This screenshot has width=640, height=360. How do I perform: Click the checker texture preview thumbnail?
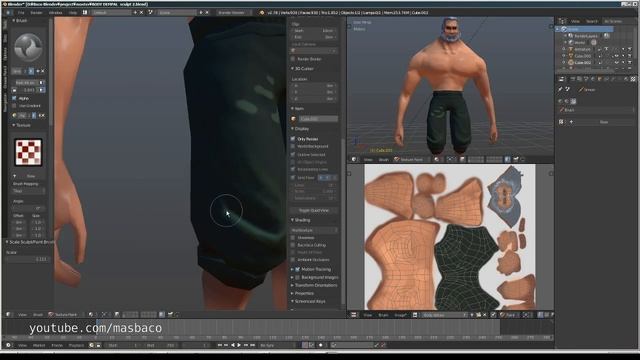pyautogui.click(x=28, y=152)
